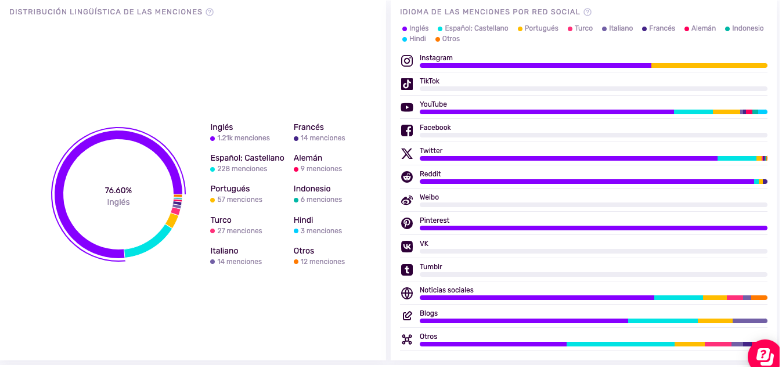The height and width of the screenshot is (367, 784).
Task: Toggle Otros legend item in network chart
Action: pos(448,38)
